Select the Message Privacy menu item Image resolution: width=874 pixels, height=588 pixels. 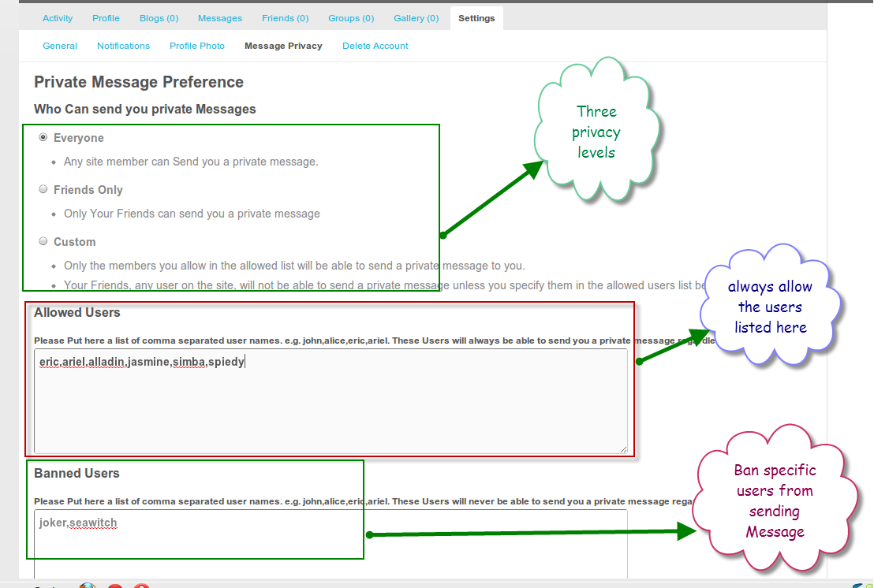pyautogui.click(x=283, y=46)
